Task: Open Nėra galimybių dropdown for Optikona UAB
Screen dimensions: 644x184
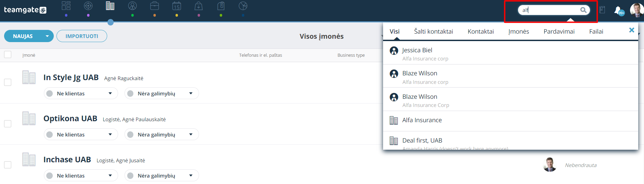Action: [x=162, y=134]
